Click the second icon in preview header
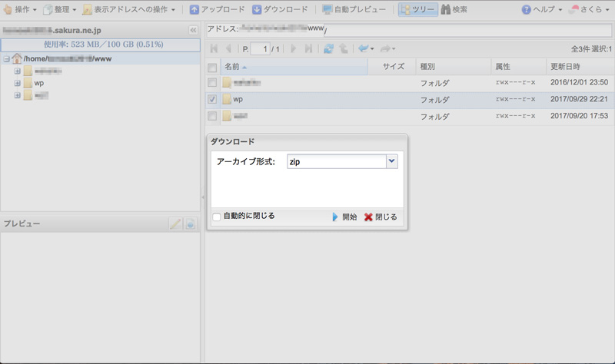The image size is (615, 364). (x=190, y=223)
